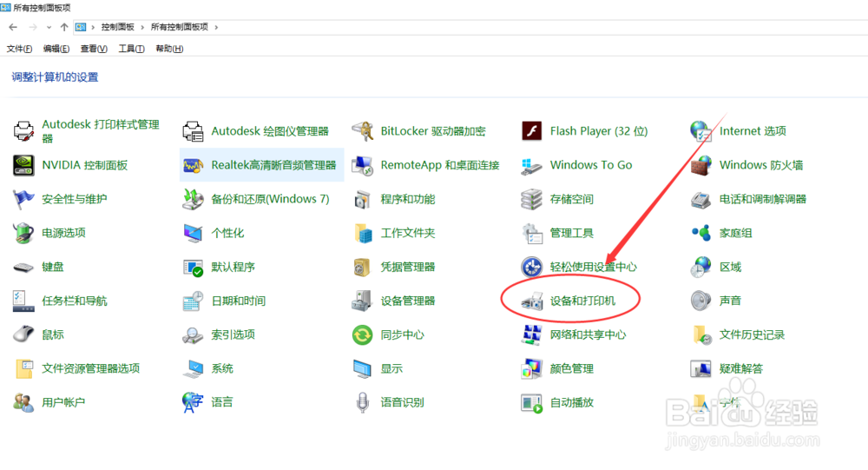Open the 电话和调制解调器 link
868x470 pixels.
[x=763, y=199]
